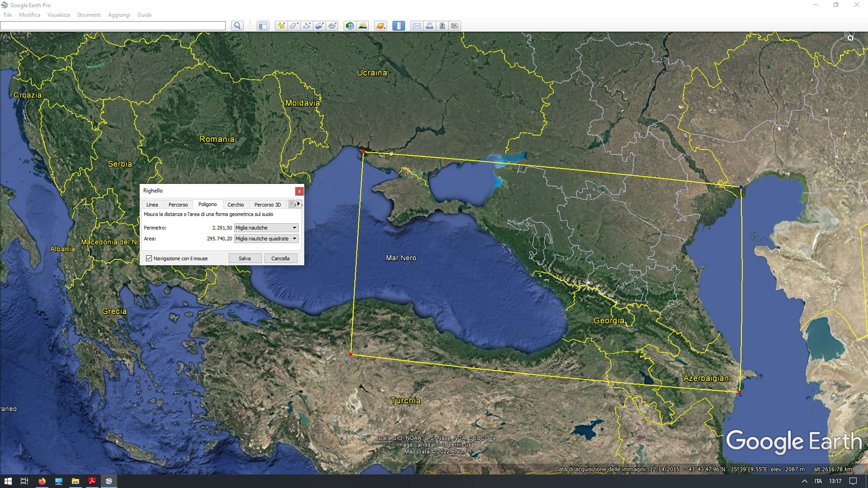
Task: Select the Poligono tab
Action: point(208,204)
